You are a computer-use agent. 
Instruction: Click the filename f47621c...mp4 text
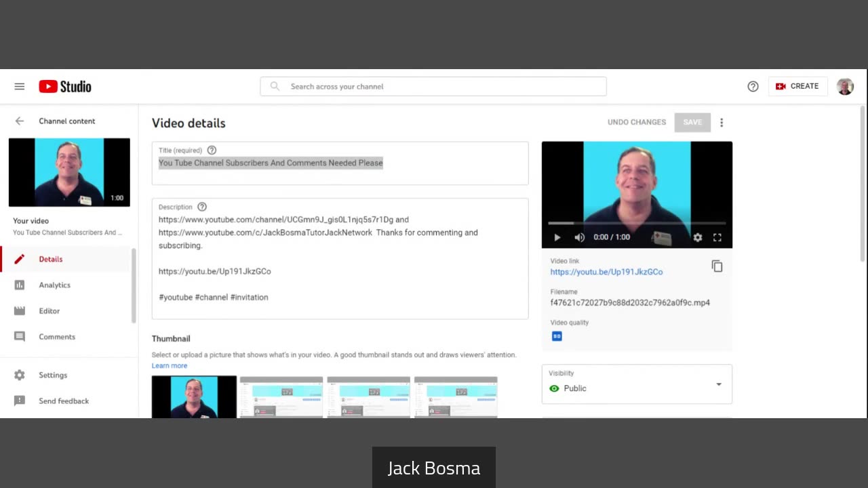tap(630, 303)
